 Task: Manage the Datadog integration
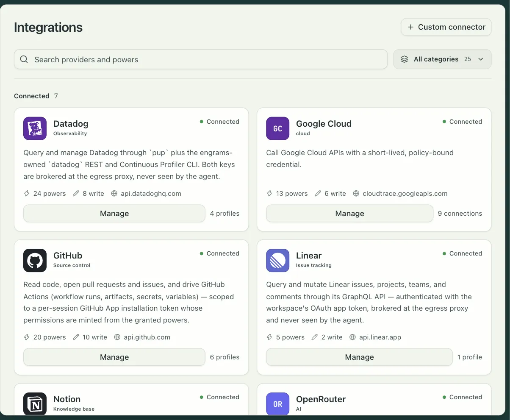coord(114,214)
